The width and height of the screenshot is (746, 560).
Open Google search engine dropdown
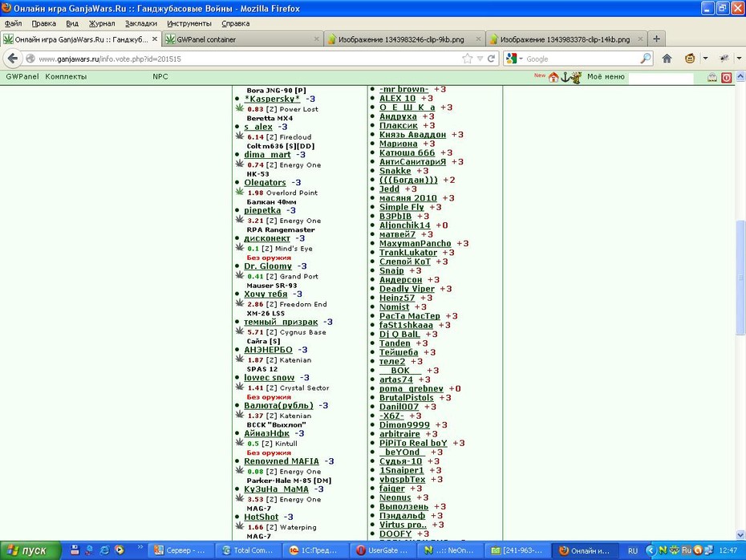coord(521,59)
